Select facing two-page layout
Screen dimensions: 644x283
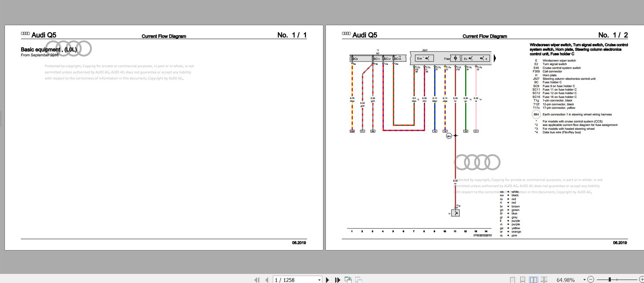pos(533,280)
